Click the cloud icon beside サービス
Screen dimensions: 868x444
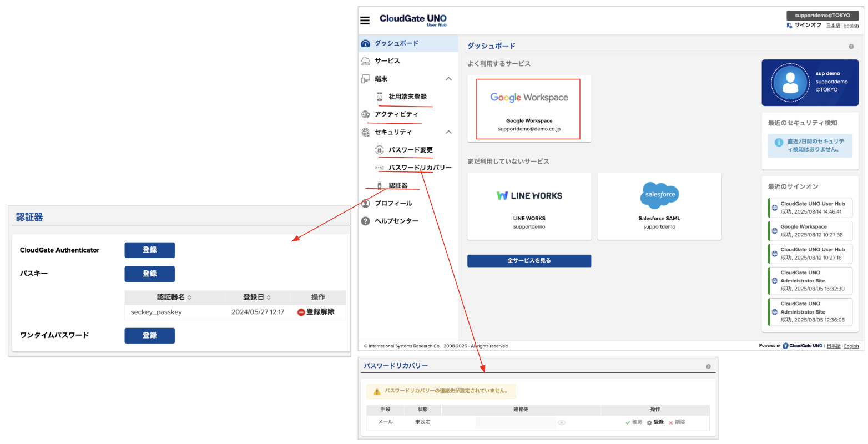coord(365,61)
